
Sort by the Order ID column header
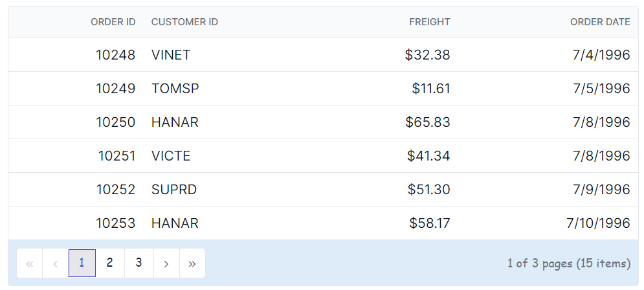113,22
